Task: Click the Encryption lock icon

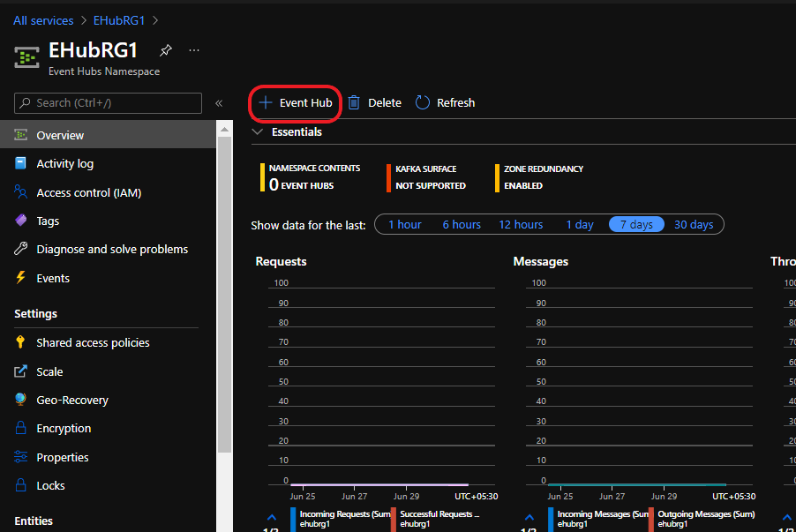Action: [x=21, y=428]
